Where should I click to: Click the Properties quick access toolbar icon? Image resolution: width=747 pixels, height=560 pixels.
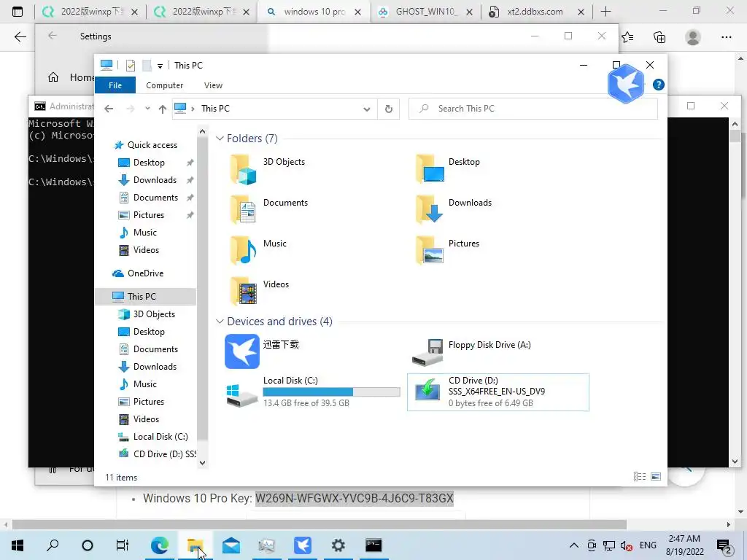pos(130,65)
